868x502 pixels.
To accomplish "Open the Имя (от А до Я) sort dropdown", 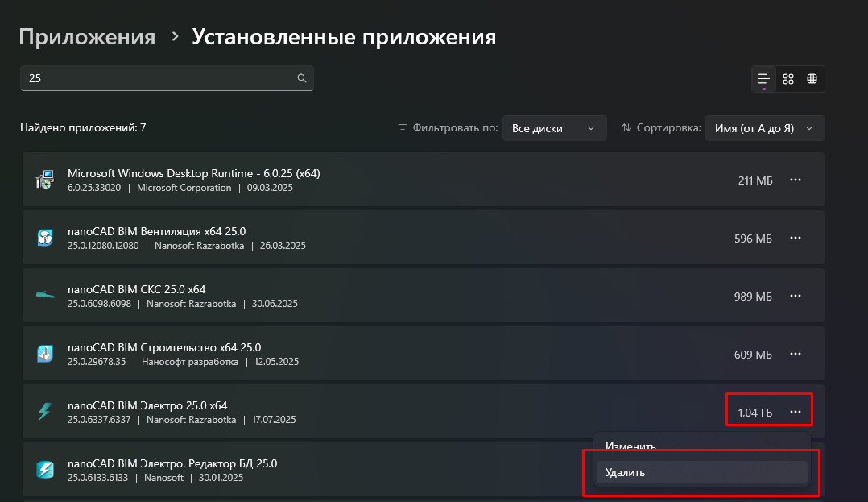I will tap(764, 128).
